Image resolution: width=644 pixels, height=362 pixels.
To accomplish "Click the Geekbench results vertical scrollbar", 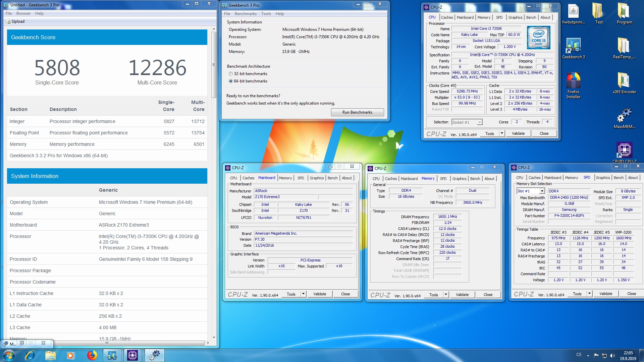I will [214, 65].
